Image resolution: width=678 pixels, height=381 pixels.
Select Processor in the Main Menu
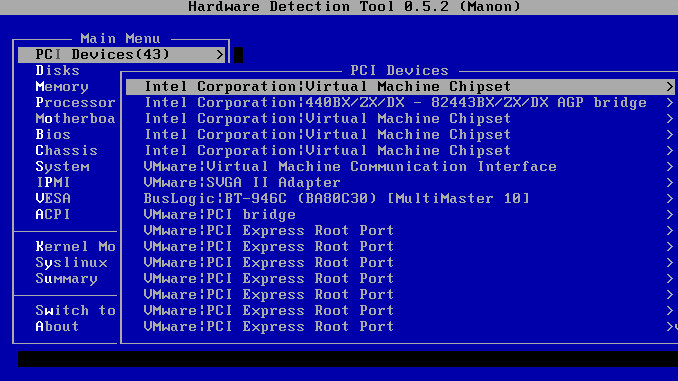point(75,102)
